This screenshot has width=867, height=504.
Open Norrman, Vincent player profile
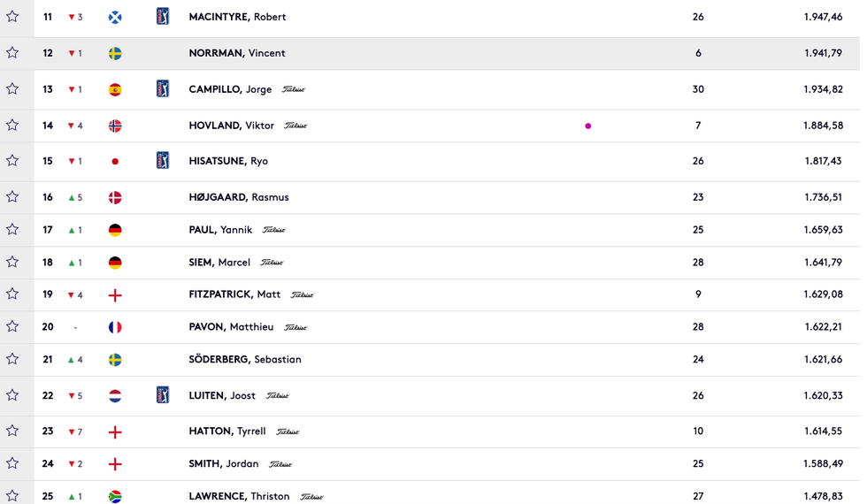pos(237,53)
